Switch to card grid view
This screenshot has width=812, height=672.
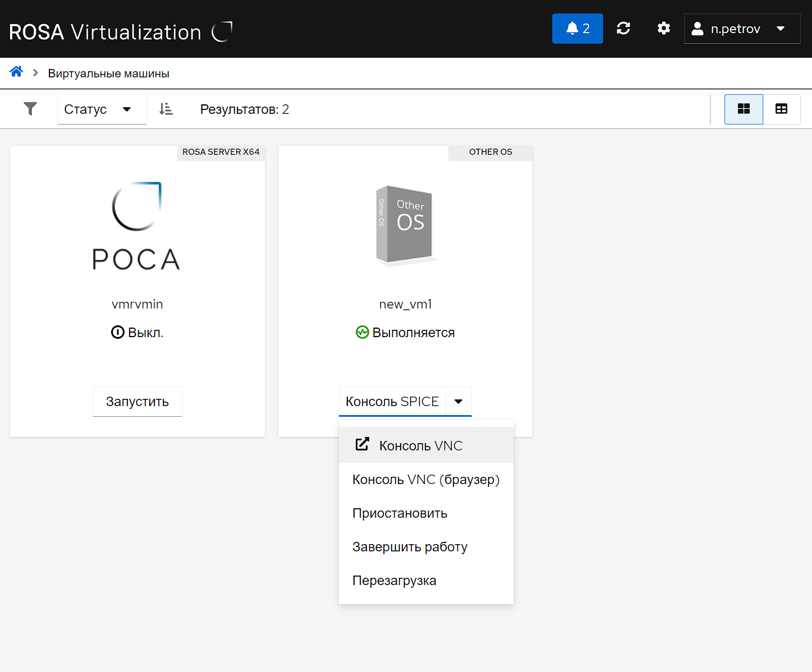tap(744, 109)
